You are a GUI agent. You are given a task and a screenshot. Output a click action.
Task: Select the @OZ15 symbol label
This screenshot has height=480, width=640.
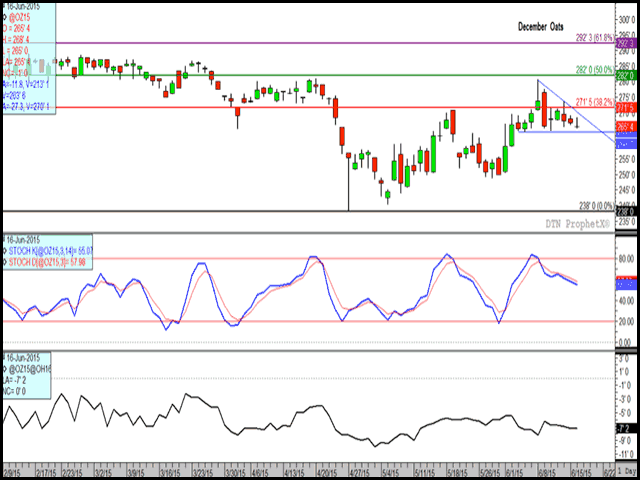coord(20,18)
